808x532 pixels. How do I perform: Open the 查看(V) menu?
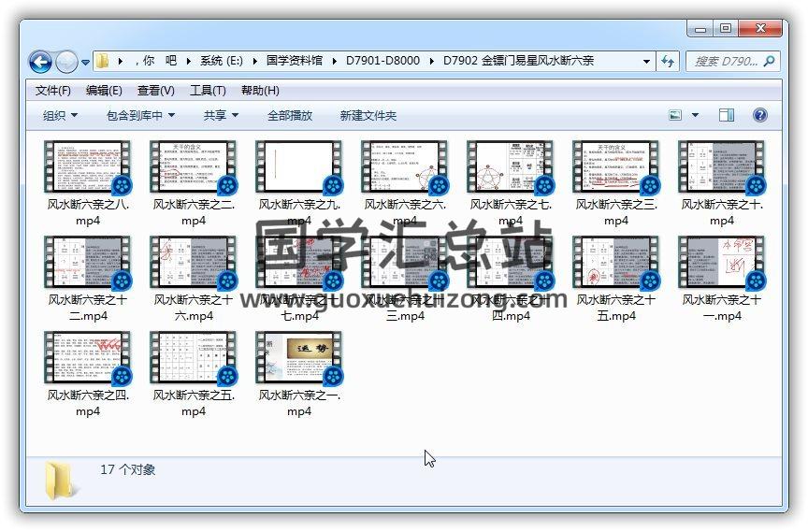[x=155, y=91]
